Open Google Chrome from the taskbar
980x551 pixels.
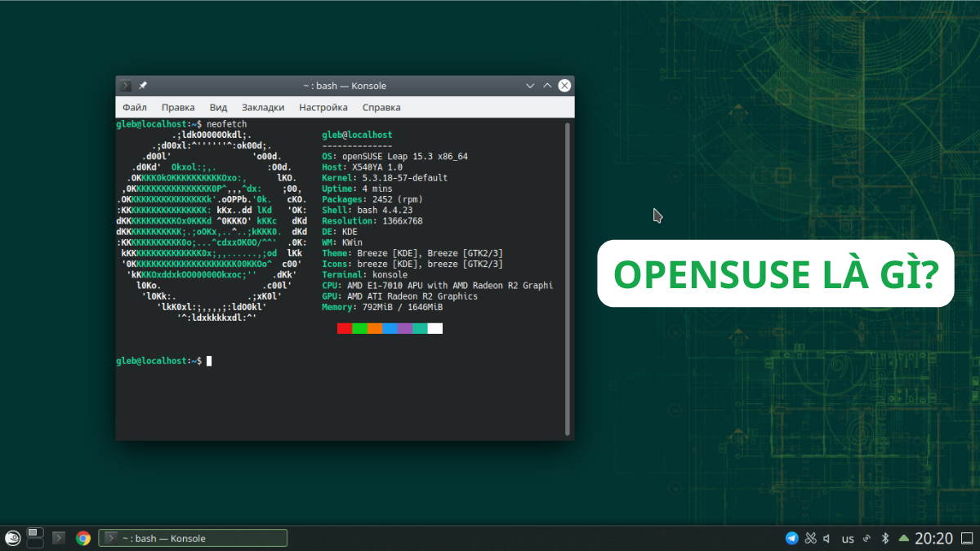click(82, 538)
